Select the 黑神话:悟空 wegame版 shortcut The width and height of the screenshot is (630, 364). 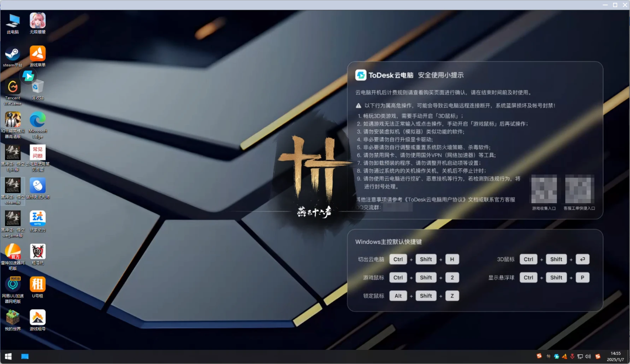click(13, 224)
